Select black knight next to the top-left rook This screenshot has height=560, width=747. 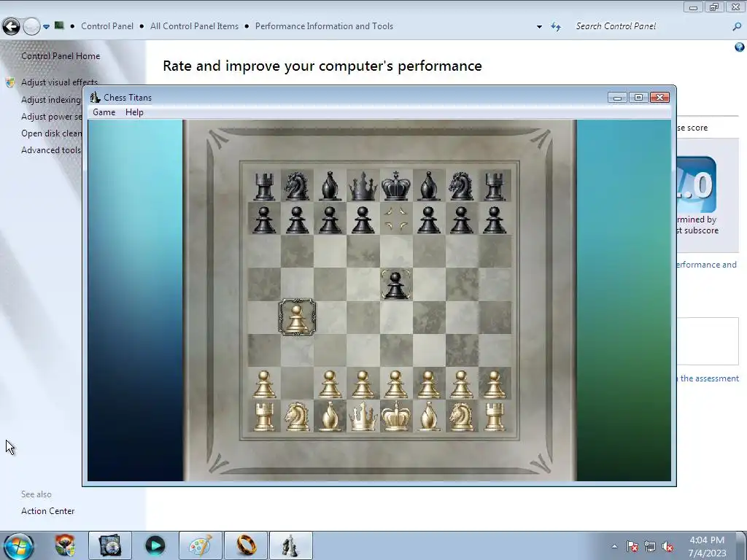297,186
